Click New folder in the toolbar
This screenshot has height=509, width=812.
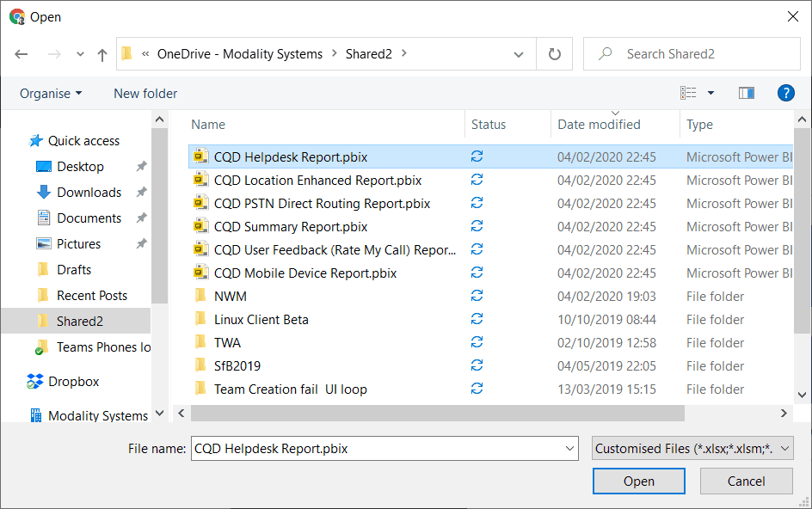[x=145, y=93]
